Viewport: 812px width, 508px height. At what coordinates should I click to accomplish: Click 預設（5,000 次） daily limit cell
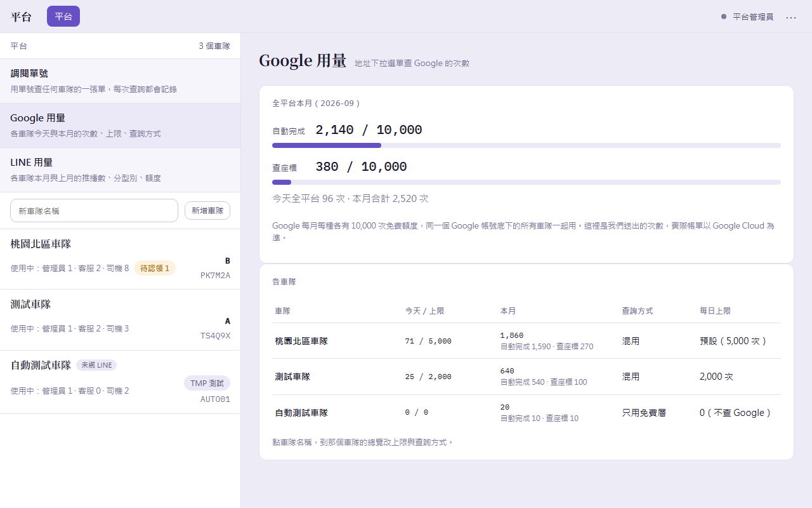735,341
